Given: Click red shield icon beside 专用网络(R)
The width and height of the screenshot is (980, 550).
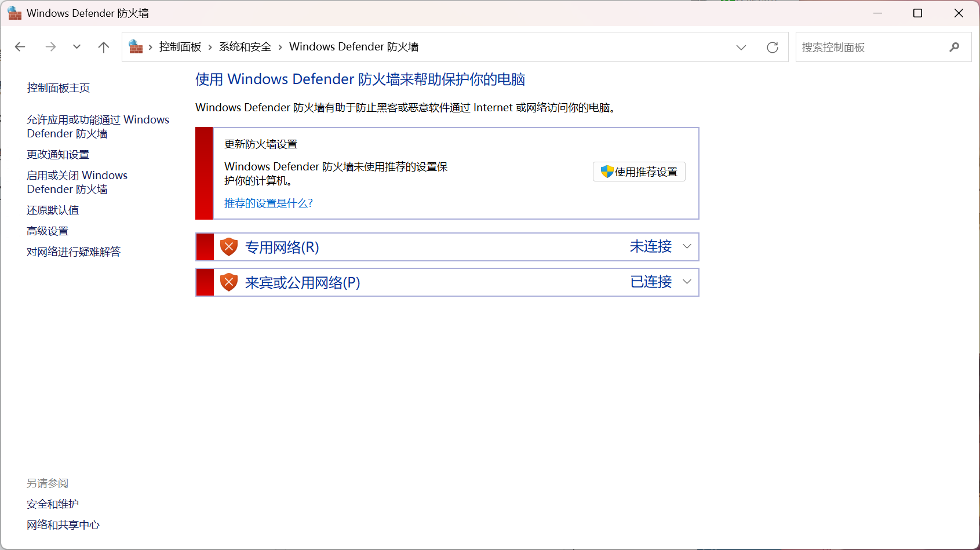Looking at the screenshot, I should (x=229, y=247).
